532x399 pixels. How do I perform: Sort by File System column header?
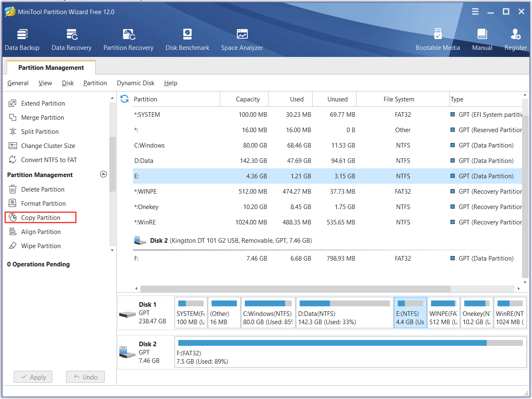(403, 99)
